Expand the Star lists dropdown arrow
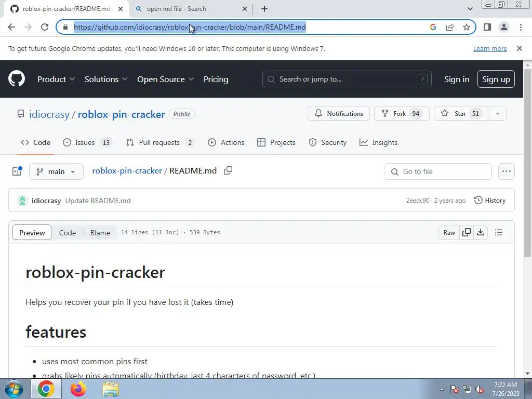Image resolution: width=532 pixels, height=399 pixels. pos(498,114)
